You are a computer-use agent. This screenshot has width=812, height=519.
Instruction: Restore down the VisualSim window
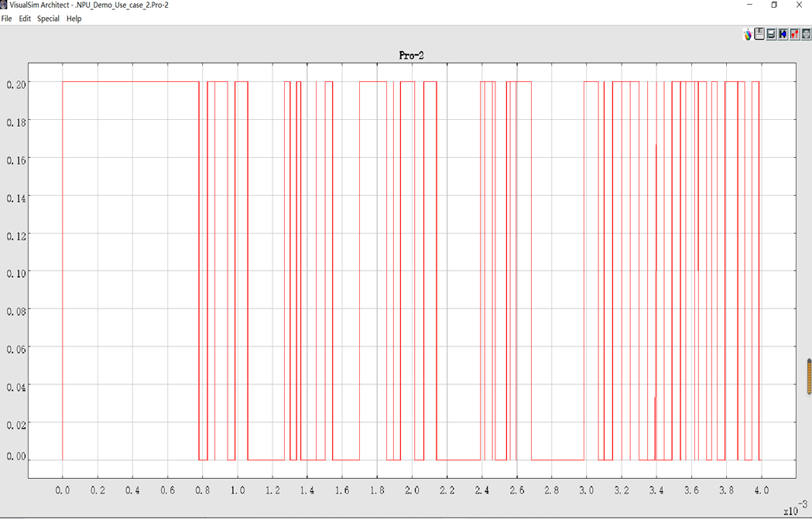pyautogui.click(x=774, y=5)
